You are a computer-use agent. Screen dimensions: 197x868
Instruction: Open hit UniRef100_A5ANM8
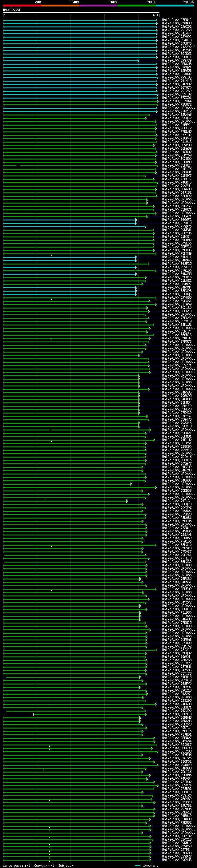pyautogui.click(x=176, y=23)
